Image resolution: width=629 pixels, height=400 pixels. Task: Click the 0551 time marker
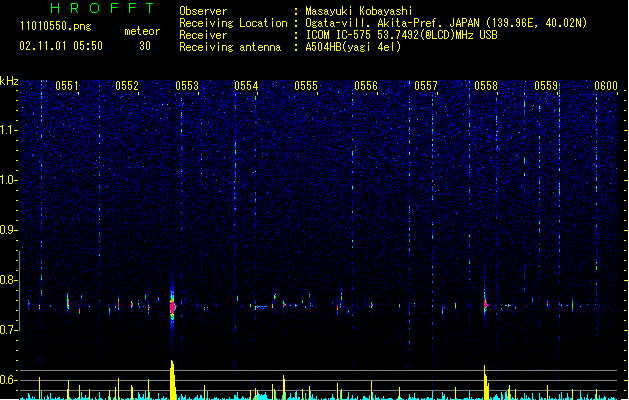(x=67, y=86)
